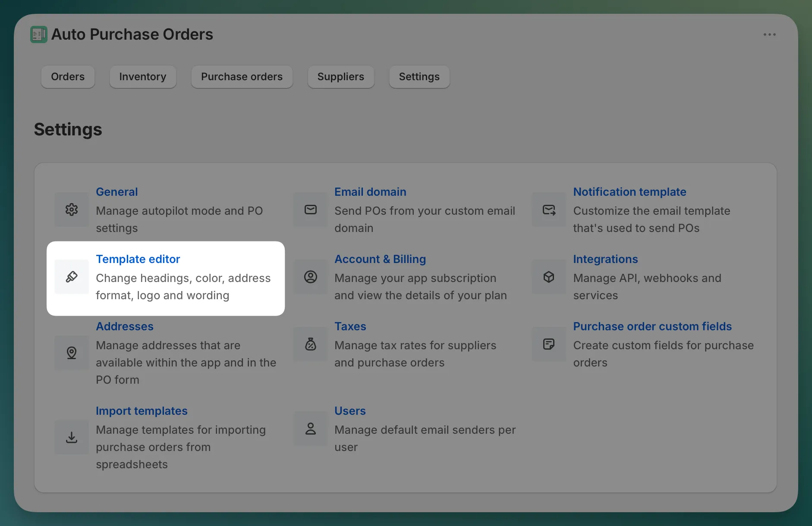Click 'Manage templates for importing' description

[x=181, y=447]
